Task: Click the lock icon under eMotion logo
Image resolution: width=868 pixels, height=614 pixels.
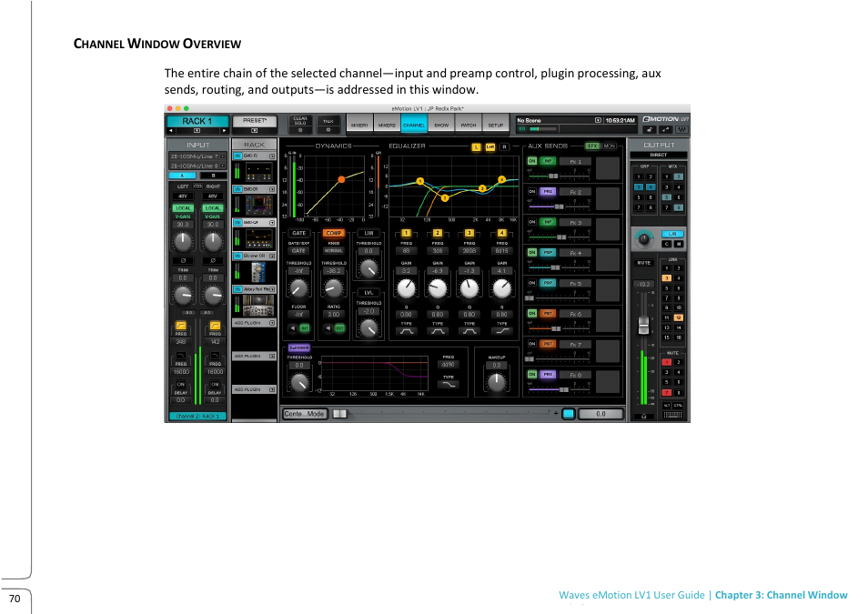Action: click(x=650, y=129)
